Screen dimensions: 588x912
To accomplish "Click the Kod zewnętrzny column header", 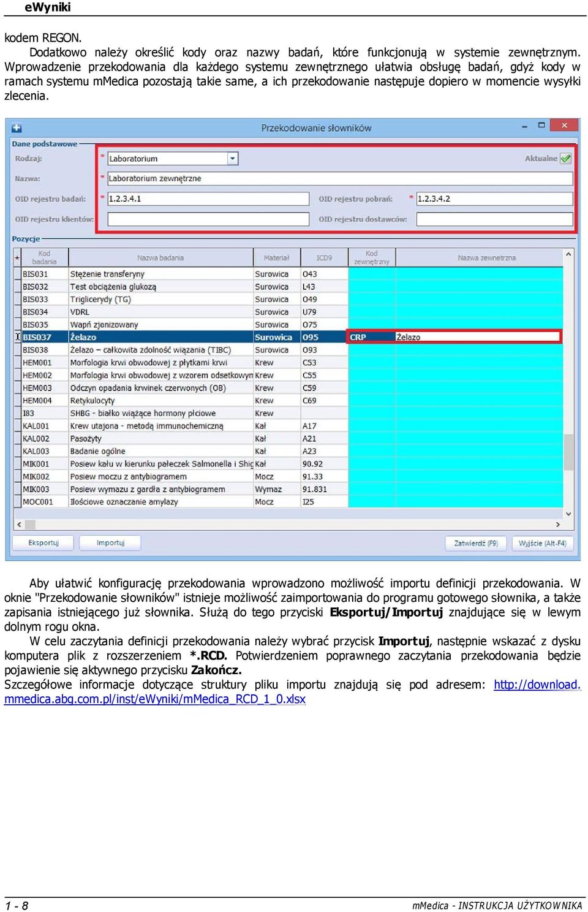I will 372,258.
